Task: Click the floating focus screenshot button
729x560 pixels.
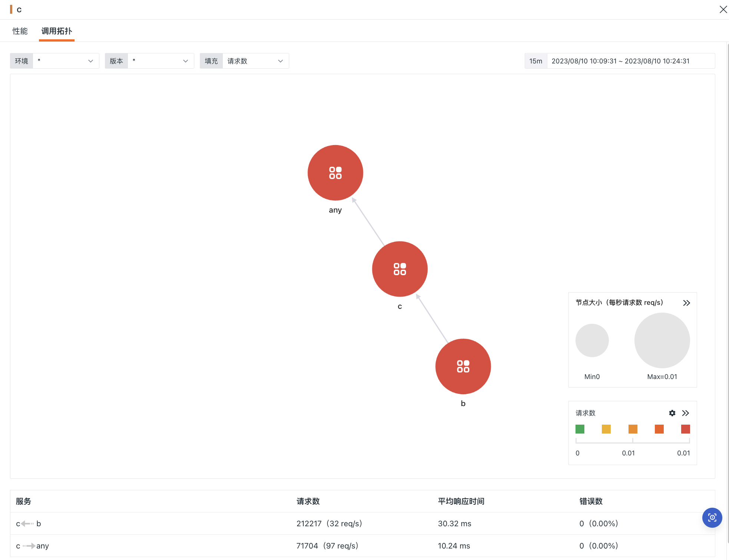Action: click(x=712, y=517)
